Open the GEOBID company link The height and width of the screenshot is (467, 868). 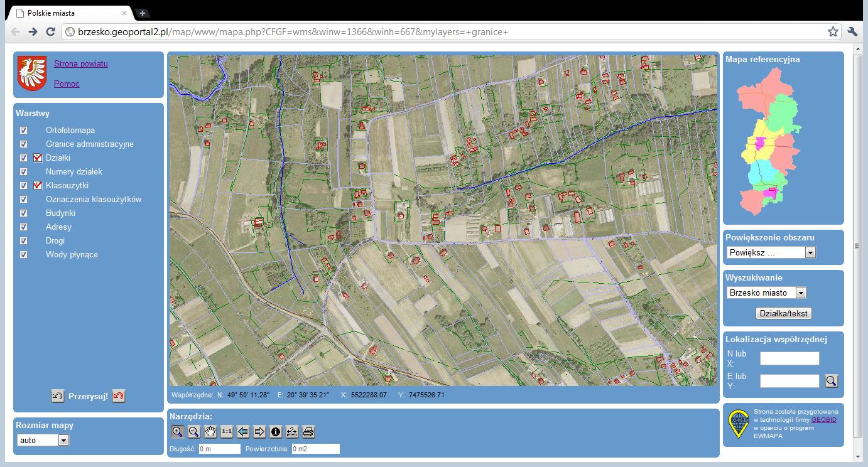pos(823,420)
